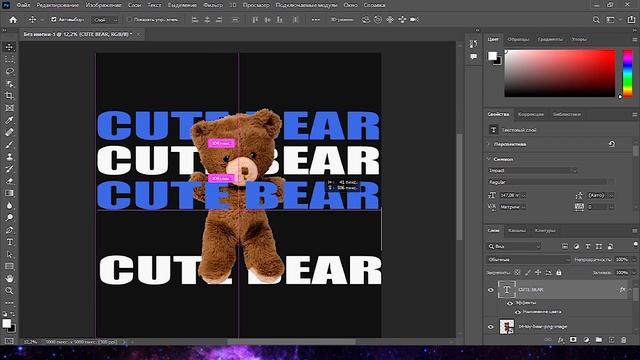Open the three-dots more align options
Screen dimensions: 640x360
pyautogui.click(x=316, y=20)
